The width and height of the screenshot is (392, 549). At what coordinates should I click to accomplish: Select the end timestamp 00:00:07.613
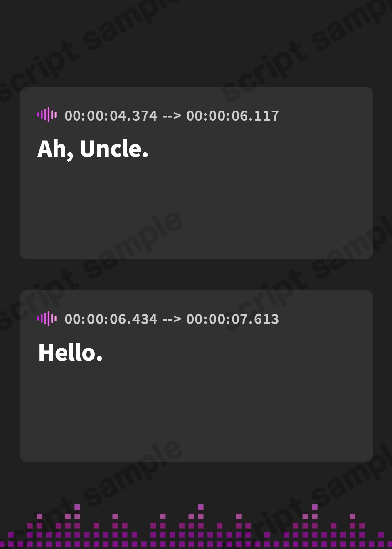[232, 319]
